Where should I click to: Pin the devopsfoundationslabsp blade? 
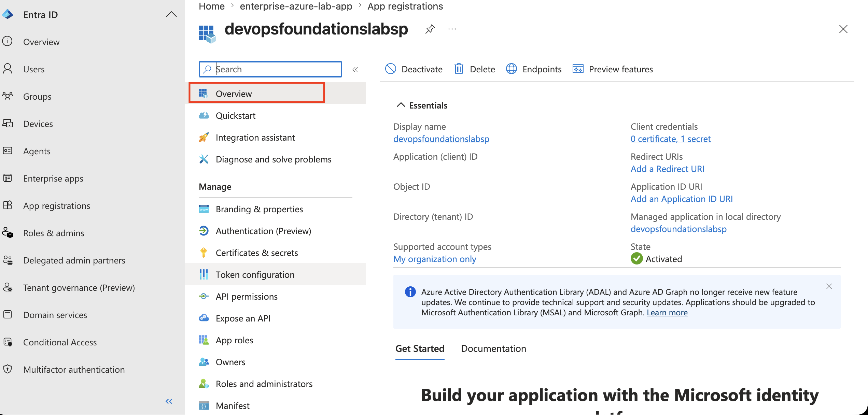click(x=430, y=29)
